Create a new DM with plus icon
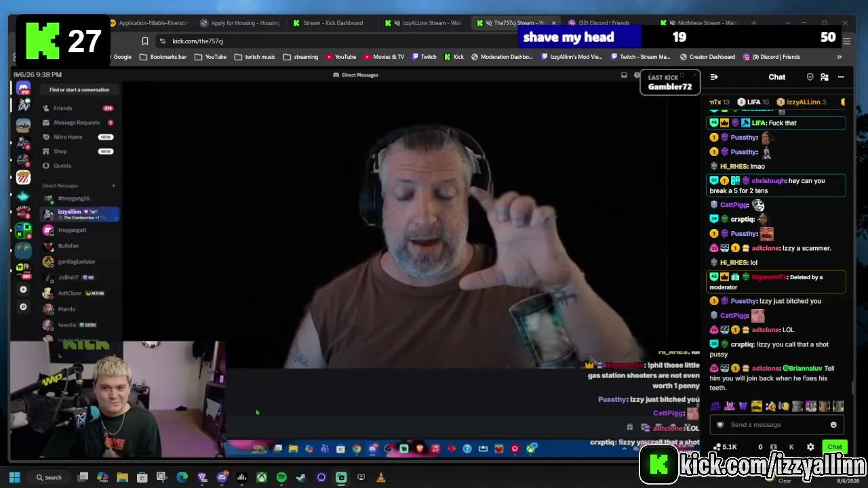The height and width of the screenshot is (488, 868). [x=113, y=186]
